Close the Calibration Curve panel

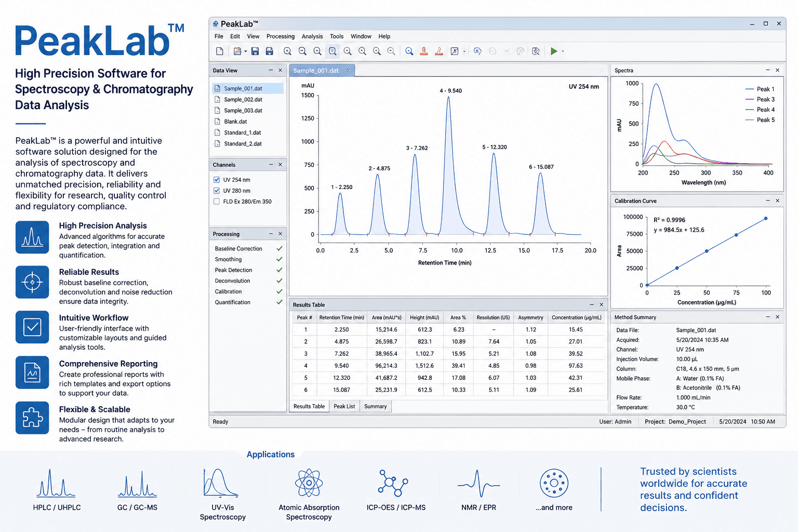point(778,201)
